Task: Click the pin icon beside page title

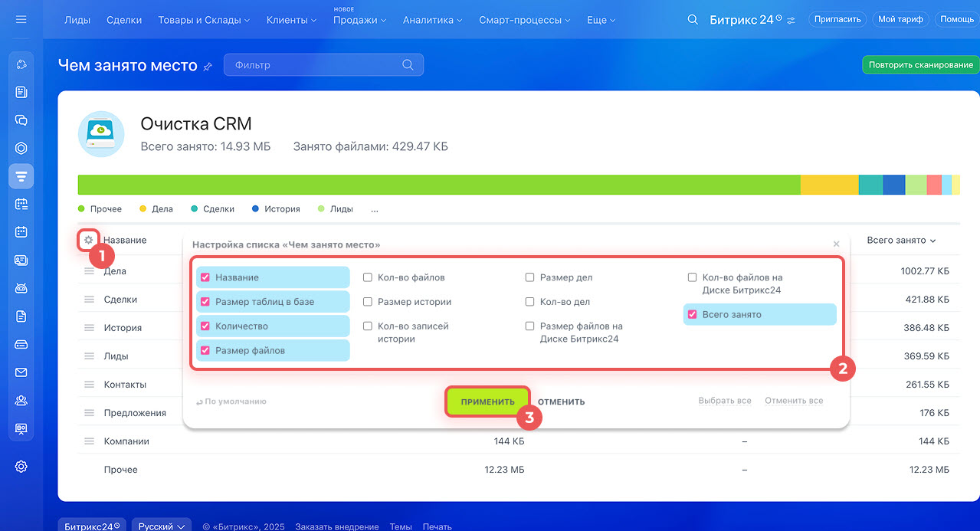Action: tap(208, 67)
